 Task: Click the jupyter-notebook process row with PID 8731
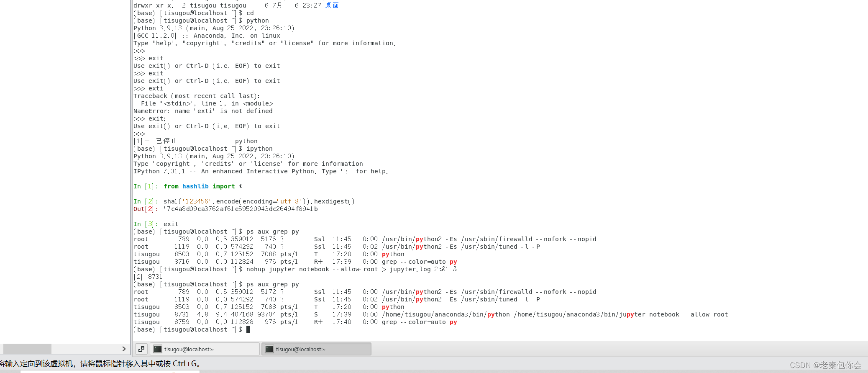click(430, 314)
